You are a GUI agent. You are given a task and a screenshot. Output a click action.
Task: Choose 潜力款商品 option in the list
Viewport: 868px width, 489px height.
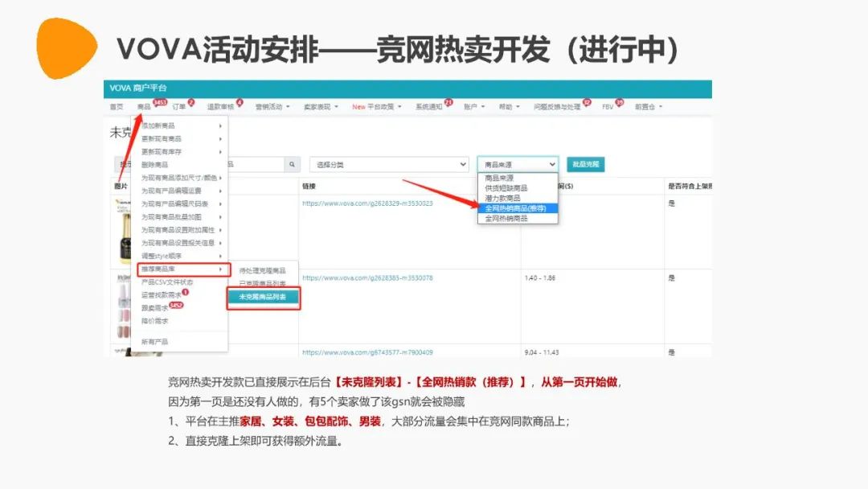tap(518, 199)
